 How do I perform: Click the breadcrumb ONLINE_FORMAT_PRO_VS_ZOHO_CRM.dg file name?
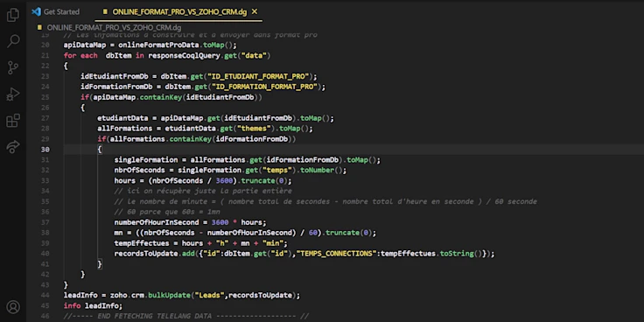(114, 27)
